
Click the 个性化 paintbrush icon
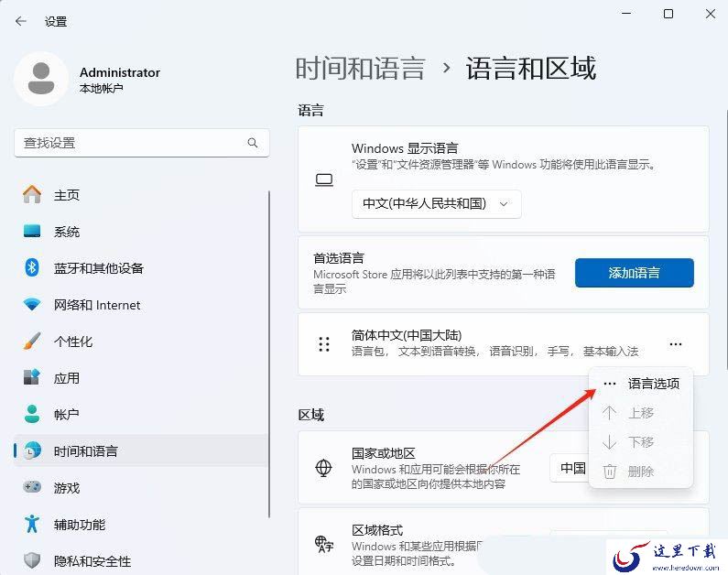(32, 342)
